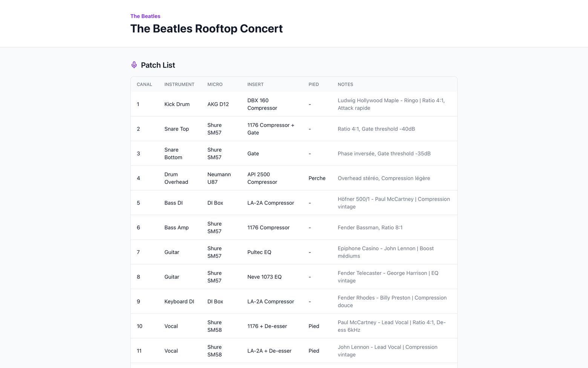Image resolution: width=588 pixels, height=368 pixels.
Task: Select the PIED column header
Action: tap(314, 85)
